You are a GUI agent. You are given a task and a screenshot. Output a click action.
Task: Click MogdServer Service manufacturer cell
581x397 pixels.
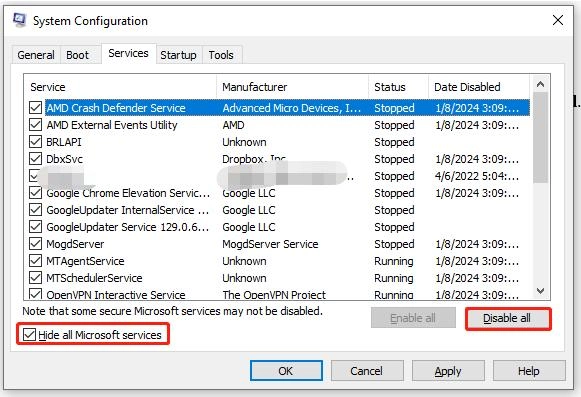click(270, 244)
